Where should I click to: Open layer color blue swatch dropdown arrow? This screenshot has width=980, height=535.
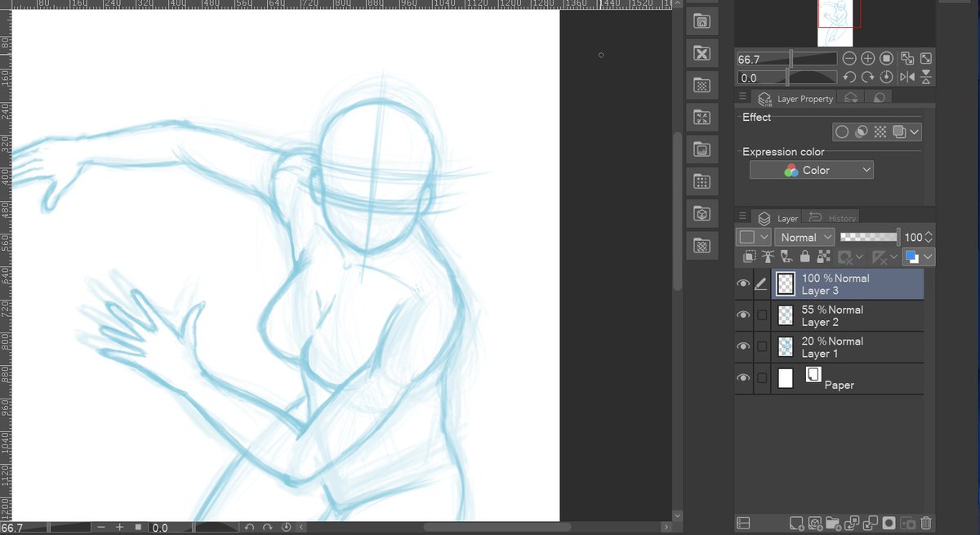928,257
